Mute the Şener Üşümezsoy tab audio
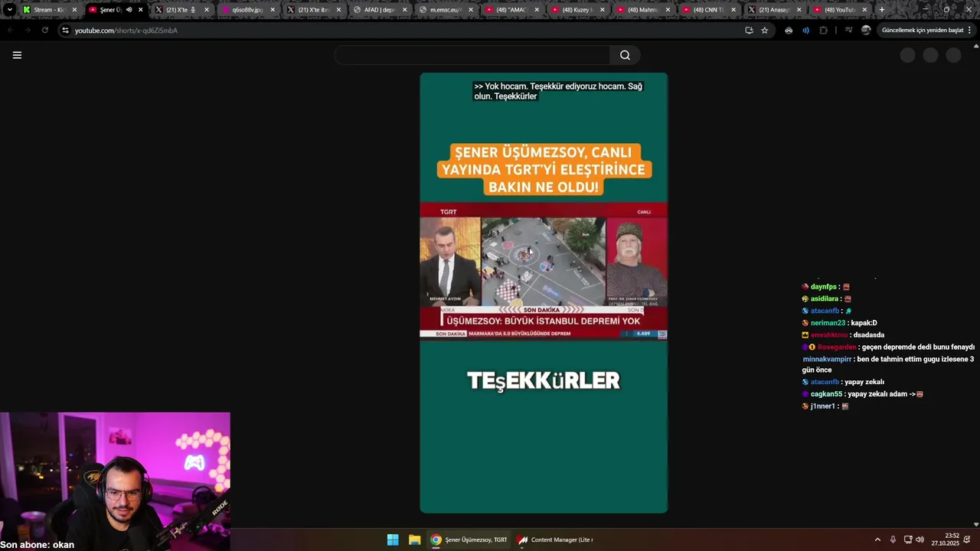Viewport: 980px width, 551px height. [129, 10]
